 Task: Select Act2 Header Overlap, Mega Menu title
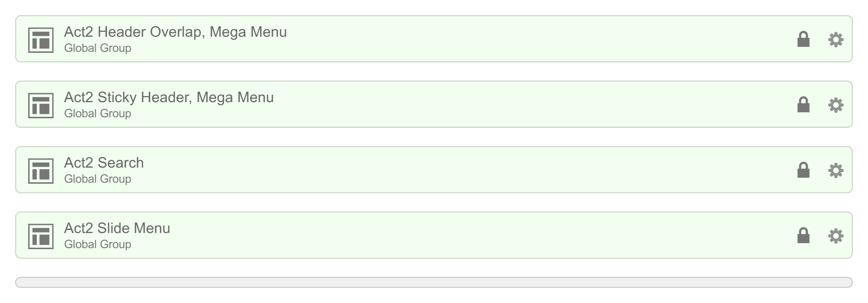coord(175,32)
